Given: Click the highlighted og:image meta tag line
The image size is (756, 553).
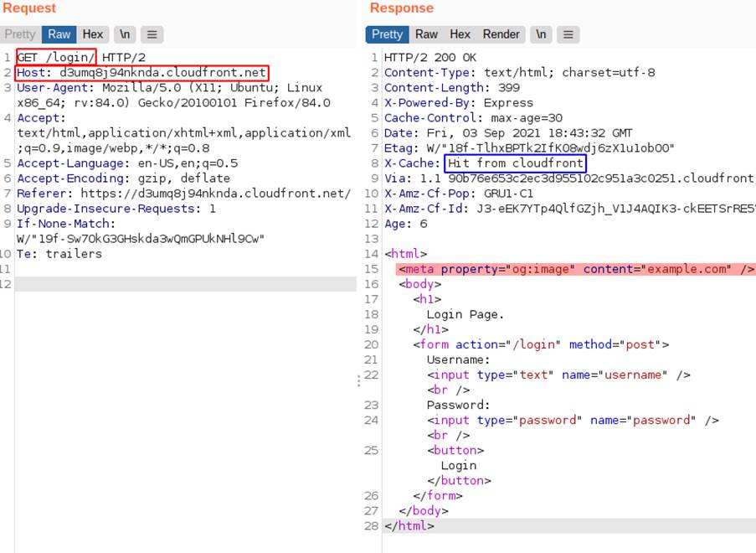Looking at the screenshot, I should [576, 269].
